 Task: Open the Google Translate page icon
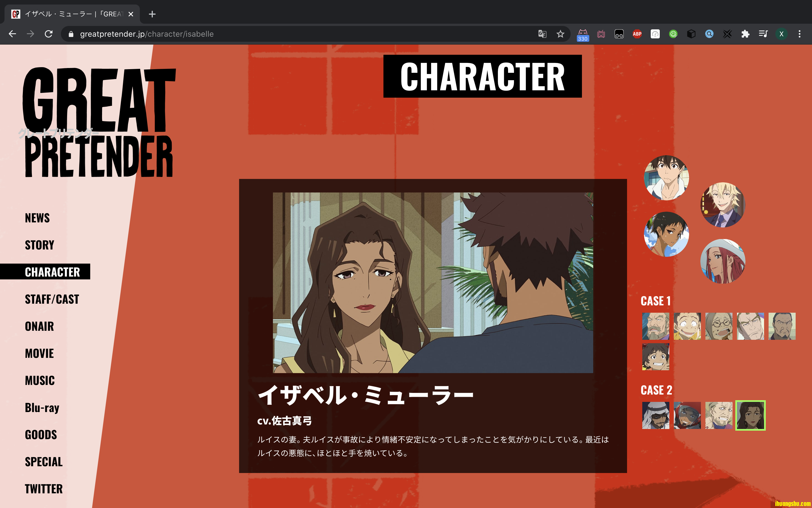[542, 34]
